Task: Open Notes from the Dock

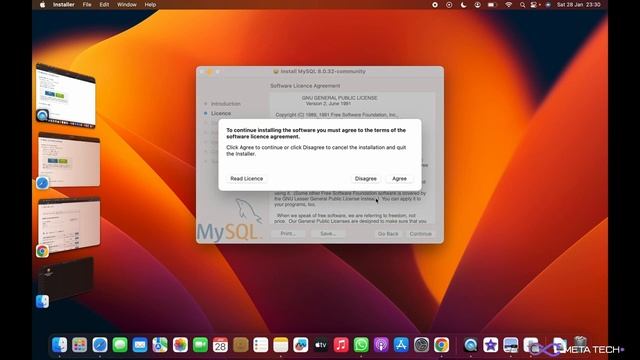Action: click(281, 345)
